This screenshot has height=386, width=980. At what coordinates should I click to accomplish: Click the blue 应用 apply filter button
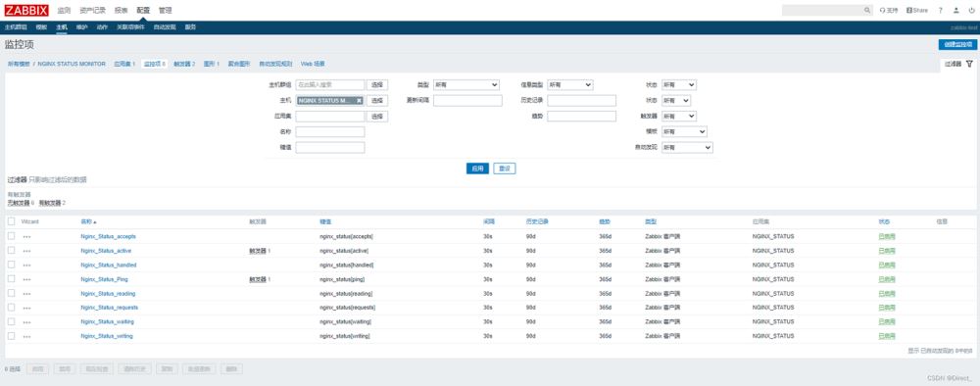point(477,169)
